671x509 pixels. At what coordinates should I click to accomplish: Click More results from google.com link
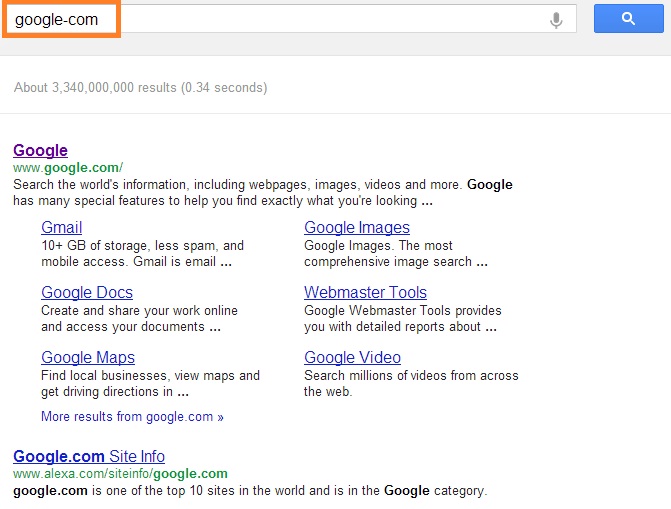pyautogui.click(x=132, y=417)
